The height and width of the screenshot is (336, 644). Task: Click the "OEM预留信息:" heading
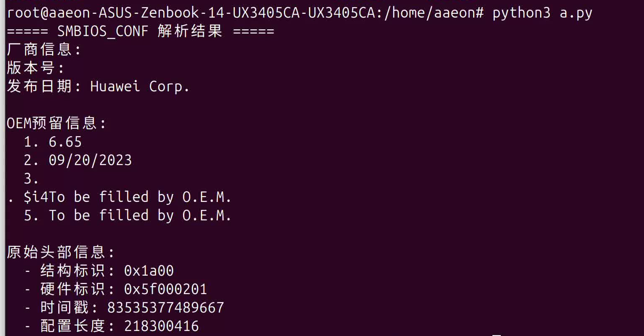(57, 123)
